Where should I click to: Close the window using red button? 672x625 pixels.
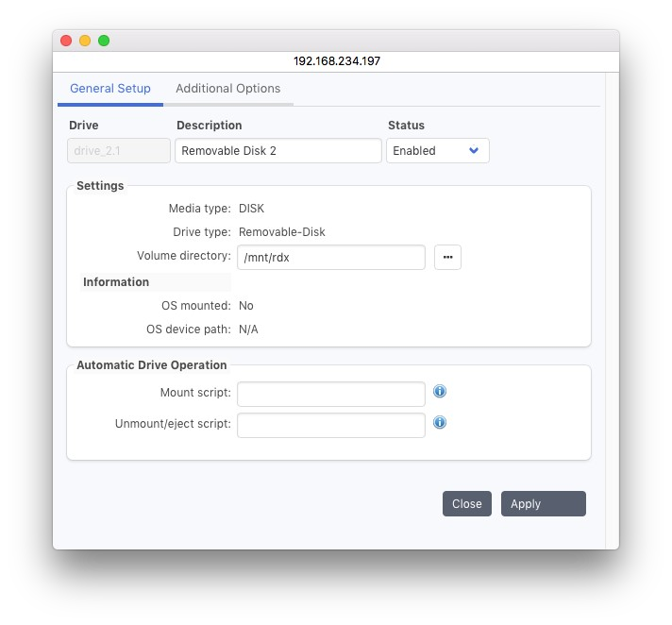[66, 41]
